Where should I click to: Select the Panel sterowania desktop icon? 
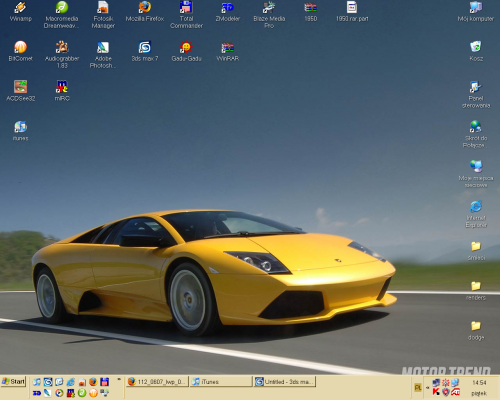476,94
